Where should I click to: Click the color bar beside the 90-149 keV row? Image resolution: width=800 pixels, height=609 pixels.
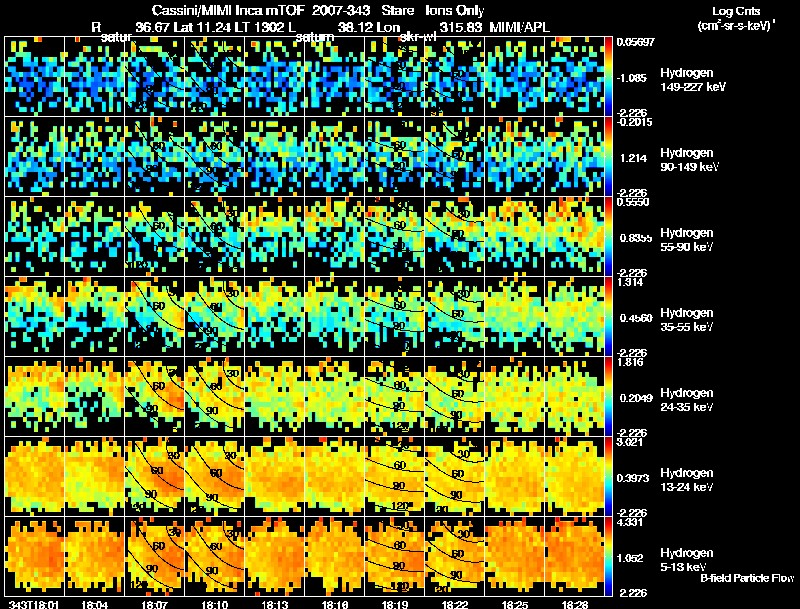click(x=608, y=157)
